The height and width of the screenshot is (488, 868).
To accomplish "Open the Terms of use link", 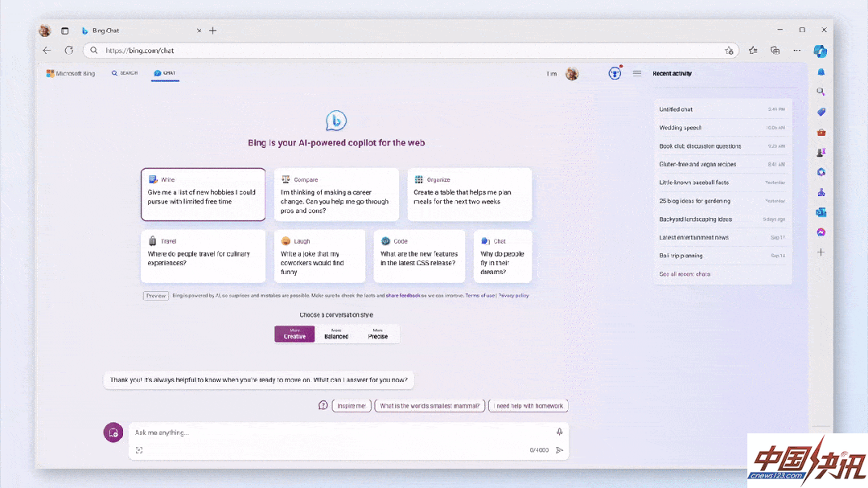I will click(x=480, y=296).
